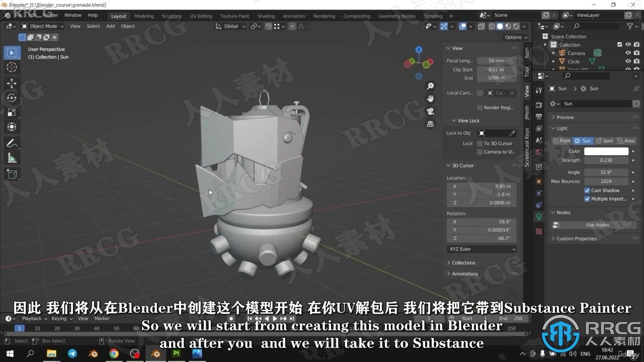644x362 pixels.
Task: Collapse the Camera tree item in outliner
Action: 553,53
